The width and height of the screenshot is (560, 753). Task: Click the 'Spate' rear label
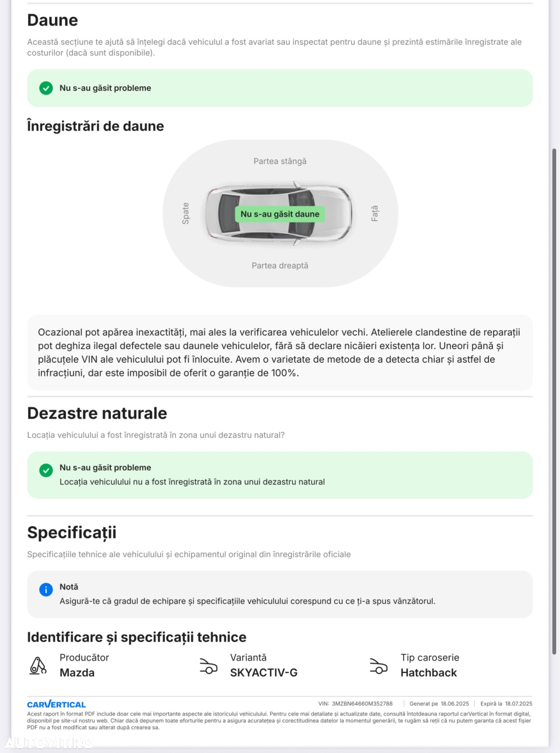(x=185, y=214)
